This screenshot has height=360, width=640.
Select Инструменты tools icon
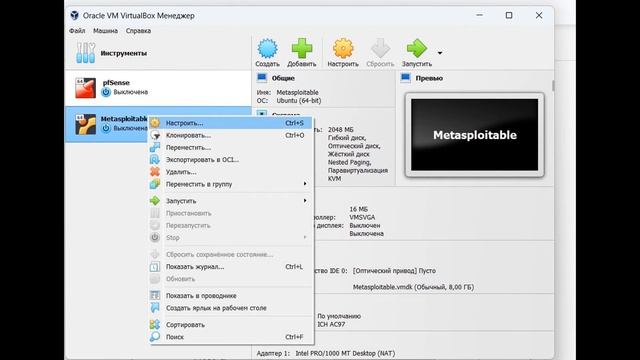[x=86, y=53]
